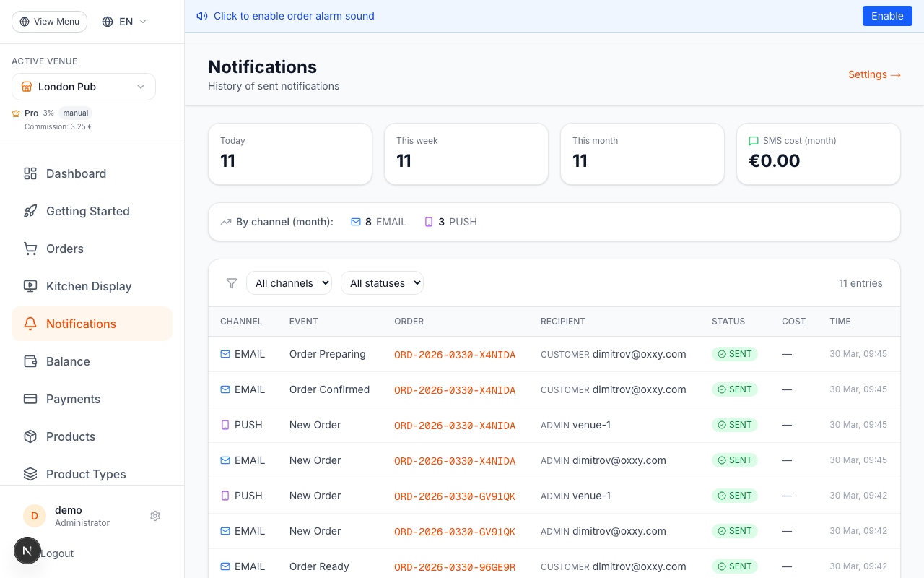Viewport: 924px width, 578px height.
Task: Open the Products section
Action: click(x=71, y=436)
